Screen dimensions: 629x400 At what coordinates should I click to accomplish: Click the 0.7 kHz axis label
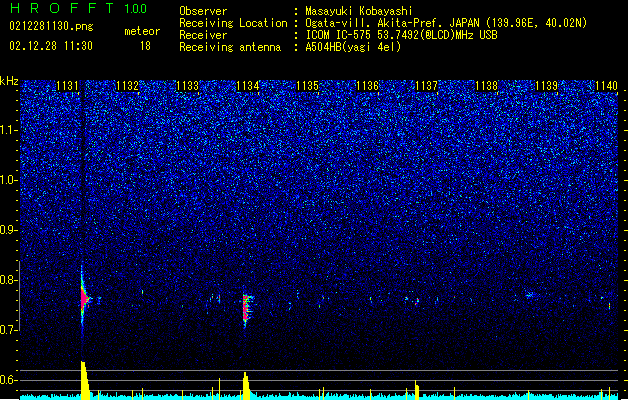[x=9, y=330]
